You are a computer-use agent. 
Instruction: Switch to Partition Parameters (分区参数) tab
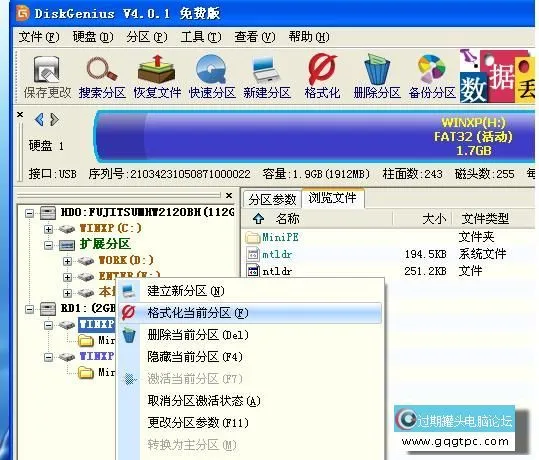click(x=272, y=199)
